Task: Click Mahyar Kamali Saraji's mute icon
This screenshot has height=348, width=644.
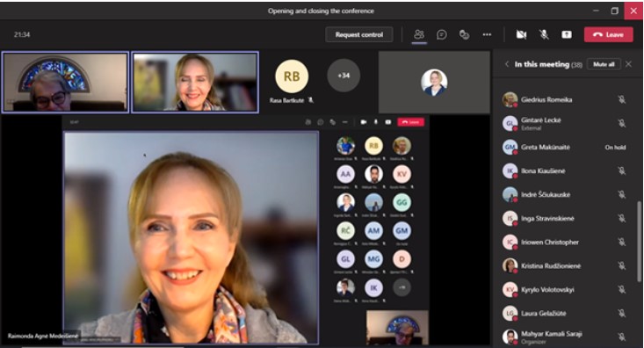Action: (622, 337)
